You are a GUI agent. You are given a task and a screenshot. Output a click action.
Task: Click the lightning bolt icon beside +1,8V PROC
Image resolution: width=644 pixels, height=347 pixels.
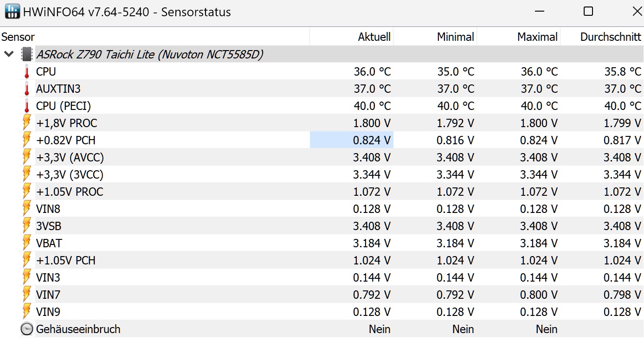[x=27, y=123]
